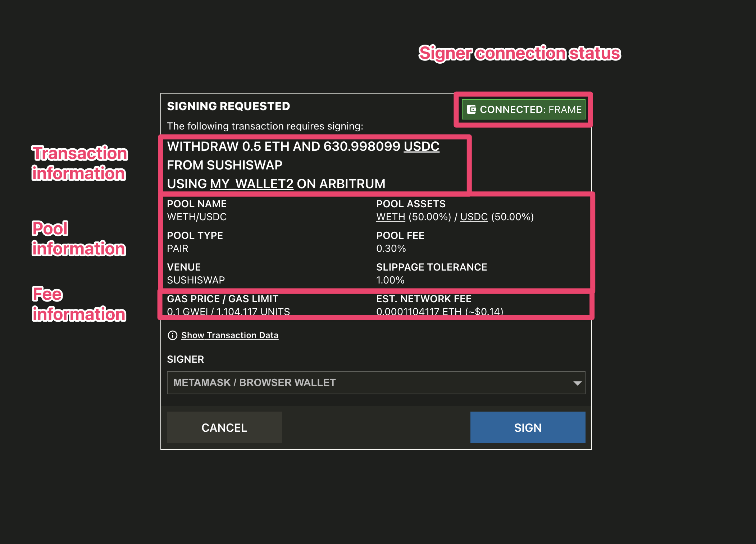Click the wallet icon in the Connected badge
Image resolution: width=756 pixels, height=544 pixels.
[x=471, y=109]
